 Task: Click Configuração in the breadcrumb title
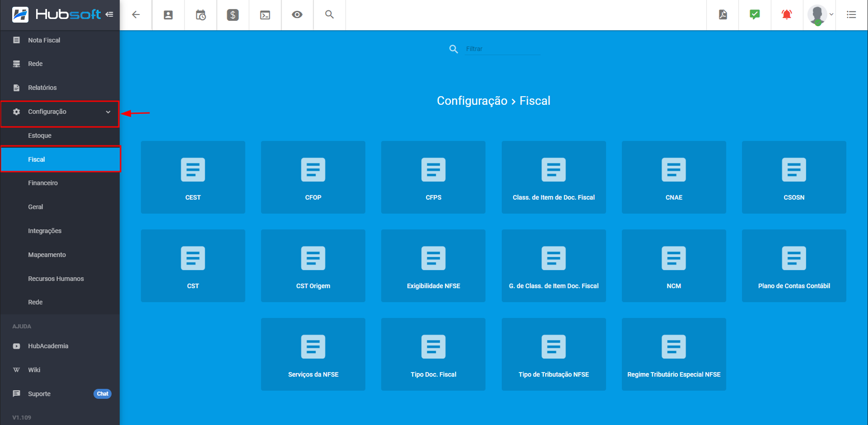pos(472,101)
